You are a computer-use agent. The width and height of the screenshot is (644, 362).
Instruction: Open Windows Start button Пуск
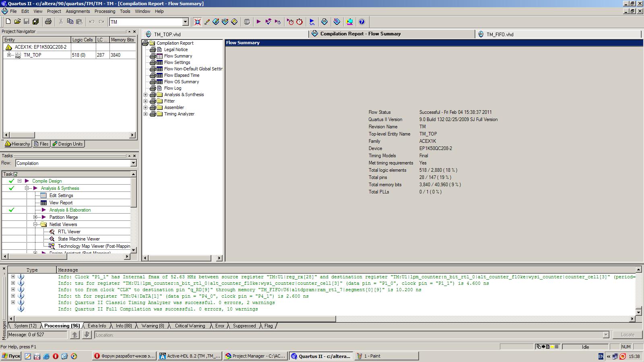tap(11, 356)
